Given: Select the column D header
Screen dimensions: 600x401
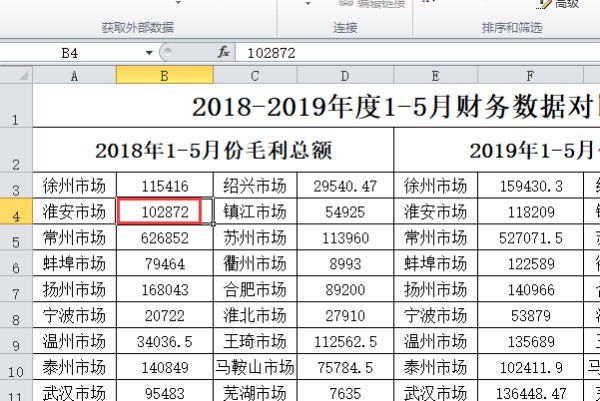Looking at the screenshot, I should coord(345,75).
